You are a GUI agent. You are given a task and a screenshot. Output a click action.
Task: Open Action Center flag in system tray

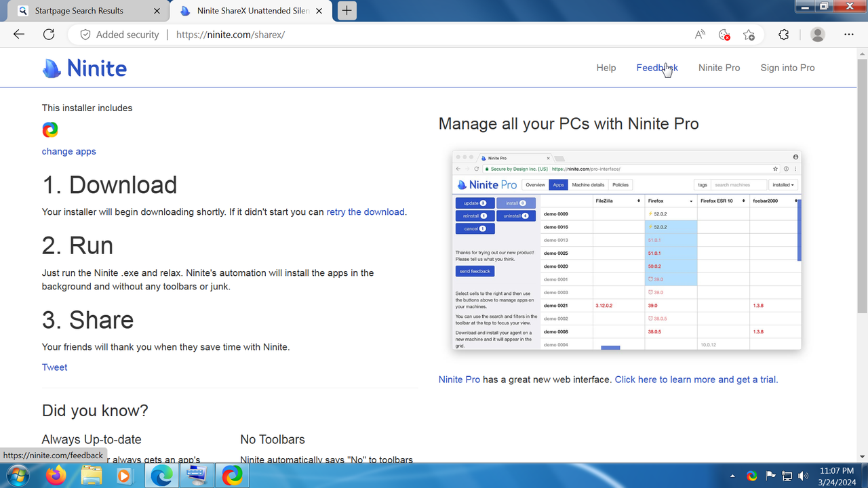coord(770,476)
